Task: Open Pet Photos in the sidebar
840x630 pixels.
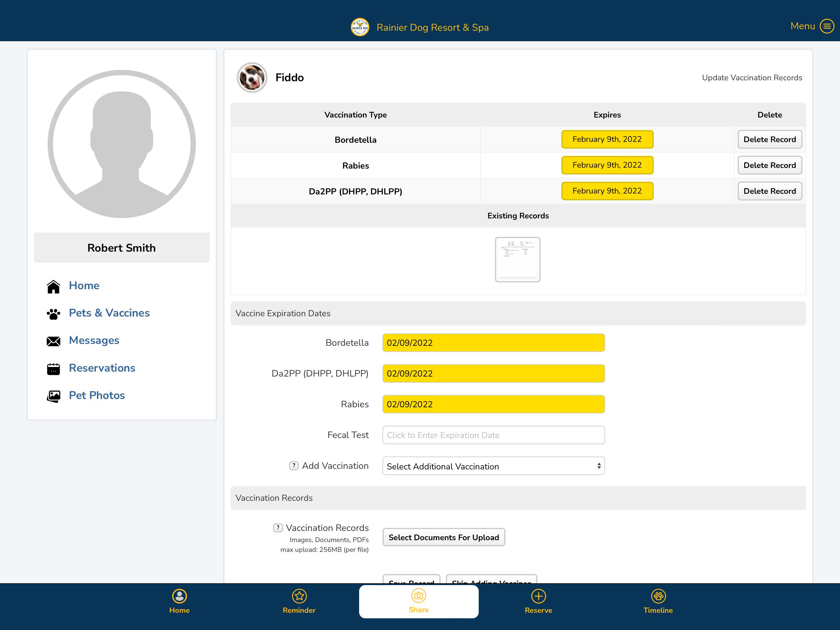Action: (97, 395)
